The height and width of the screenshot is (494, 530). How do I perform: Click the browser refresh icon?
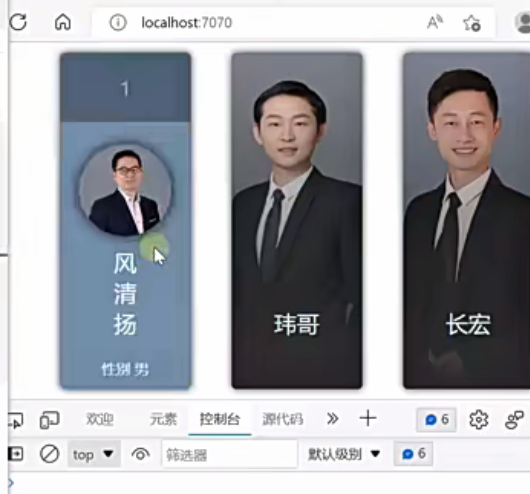pos(18,22)
